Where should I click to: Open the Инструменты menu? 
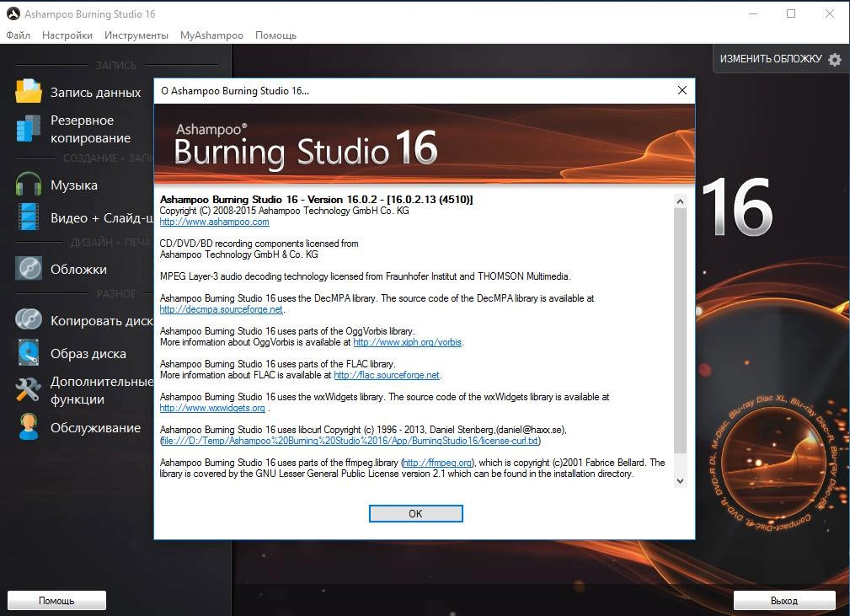tap(136, 35)
